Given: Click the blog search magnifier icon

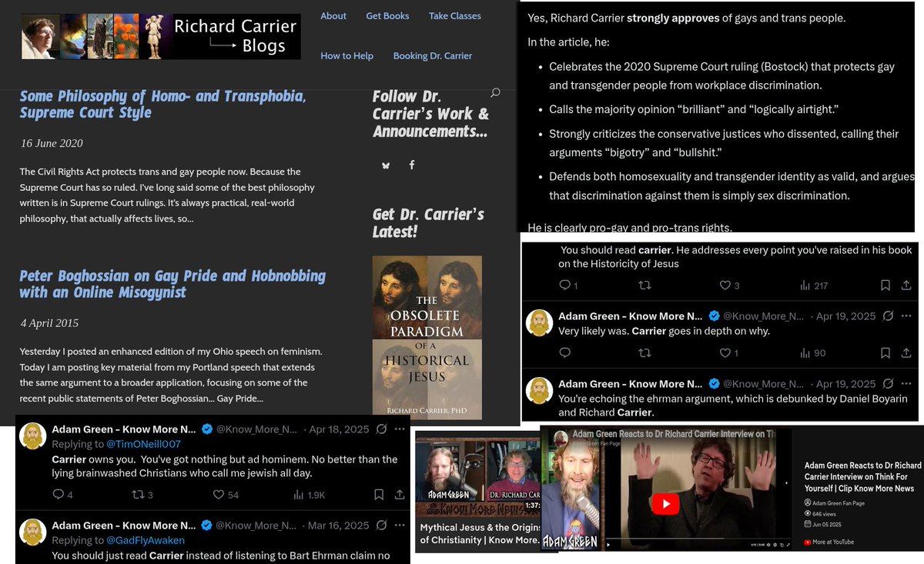Looking at the screenshot, I should pyautogui.click(x=495, y=92).
